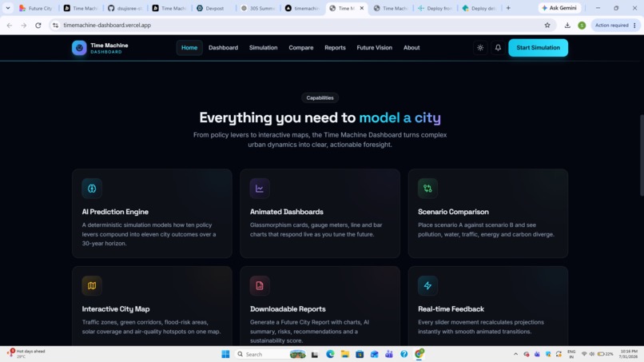This screenshot has height=362, width=644.
Task: Expand the tab search dropdown arrow
Action: pos(8,8)
